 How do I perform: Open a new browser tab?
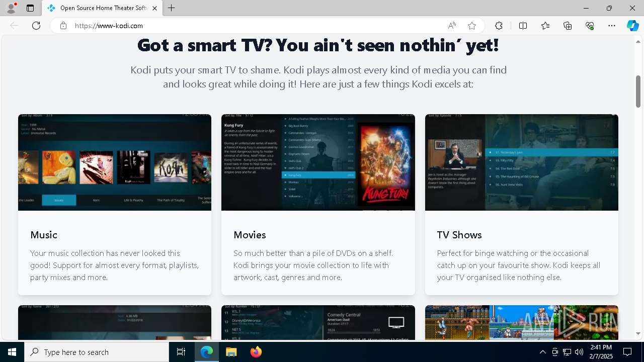click(172, 8)
